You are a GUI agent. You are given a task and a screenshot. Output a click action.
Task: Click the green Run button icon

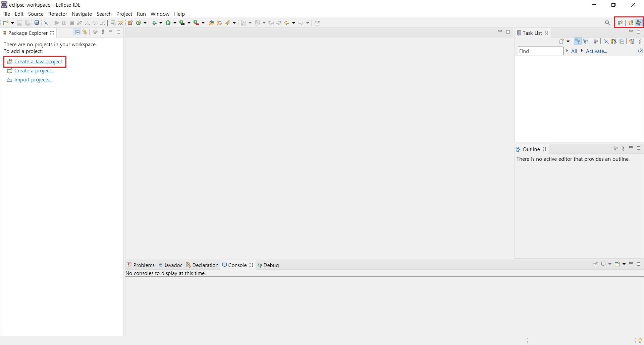[168, 23]
